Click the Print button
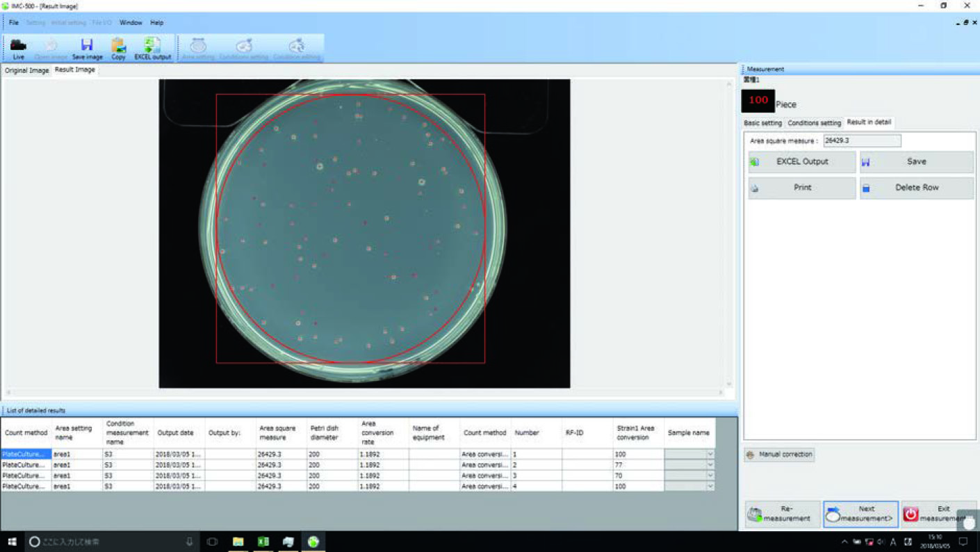 (x=801, y=188)
